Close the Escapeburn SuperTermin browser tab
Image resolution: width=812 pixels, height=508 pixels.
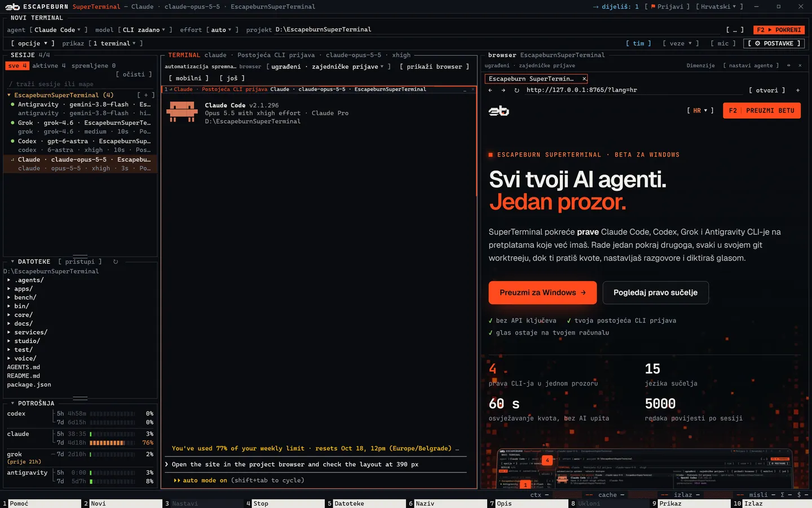(x=584, y=79)
